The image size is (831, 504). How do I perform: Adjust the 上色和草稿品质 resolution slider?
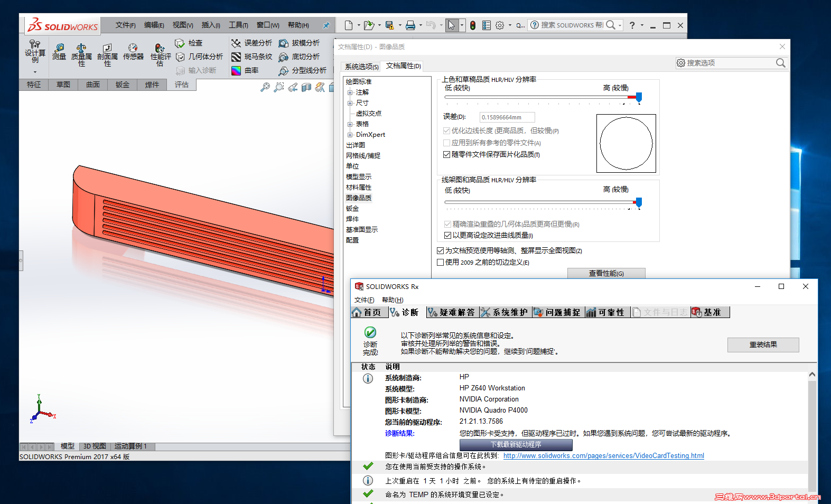pyautogui.click(x=639, y=97)
